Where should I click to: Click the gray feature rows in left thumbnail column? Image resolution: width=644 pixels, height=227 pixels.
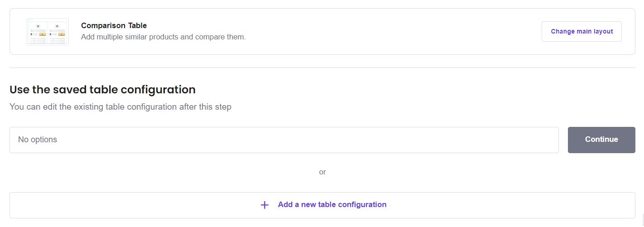[x=39, y=40]
